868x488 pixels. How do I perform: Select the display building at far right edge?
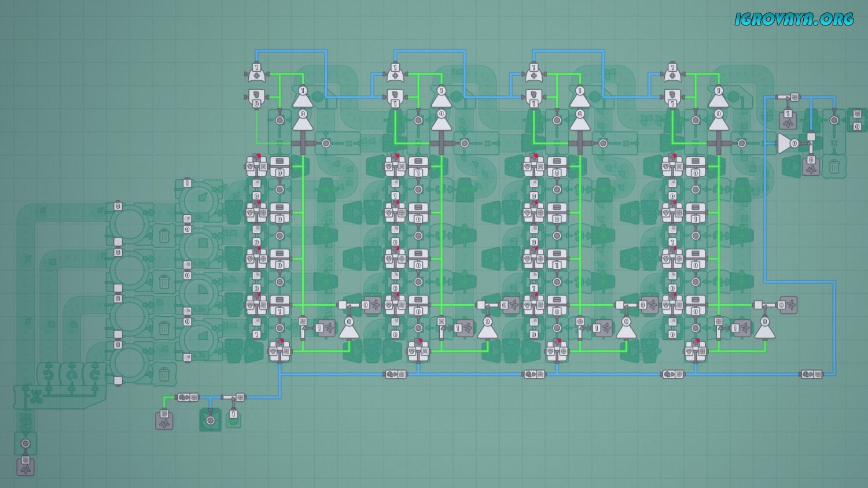(x=857, y=120)
